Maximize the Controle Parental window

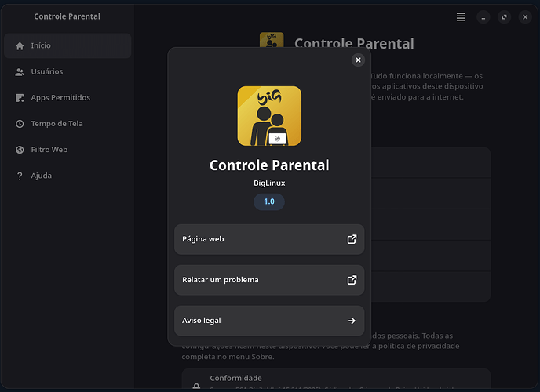coord(505,16)
